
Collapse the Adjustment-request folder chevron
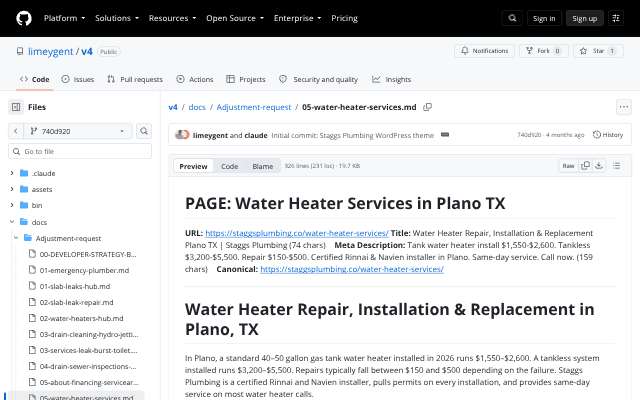coord(16,238)
